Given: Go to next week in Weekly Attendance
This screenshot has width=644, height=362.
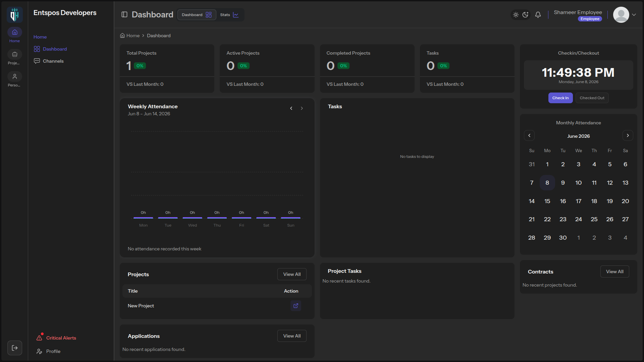Looking at the screenshot, I should tap(302, 108).
